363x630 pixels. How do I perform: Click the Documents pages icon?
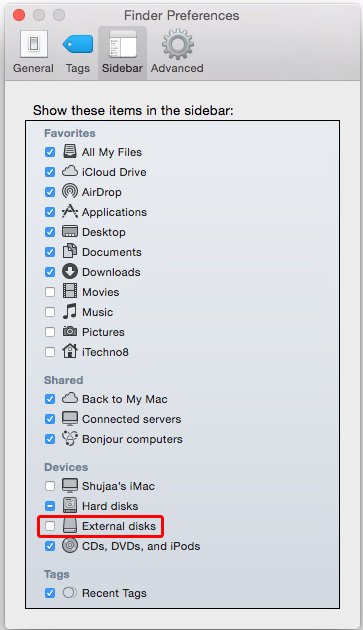(70, 252)
